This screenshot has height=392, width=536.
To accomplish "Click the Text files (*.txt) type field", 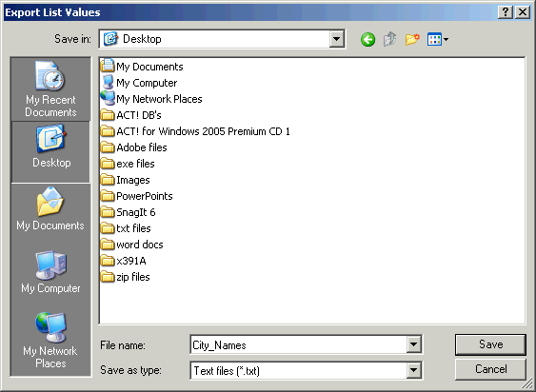I will [x=298, y=370].
